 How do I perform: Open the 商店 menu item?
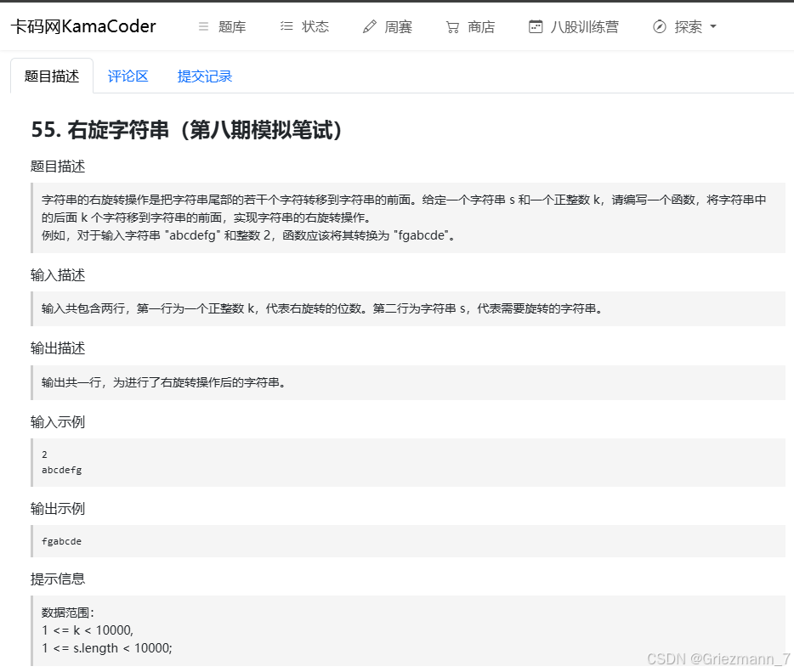coord(481,26)
